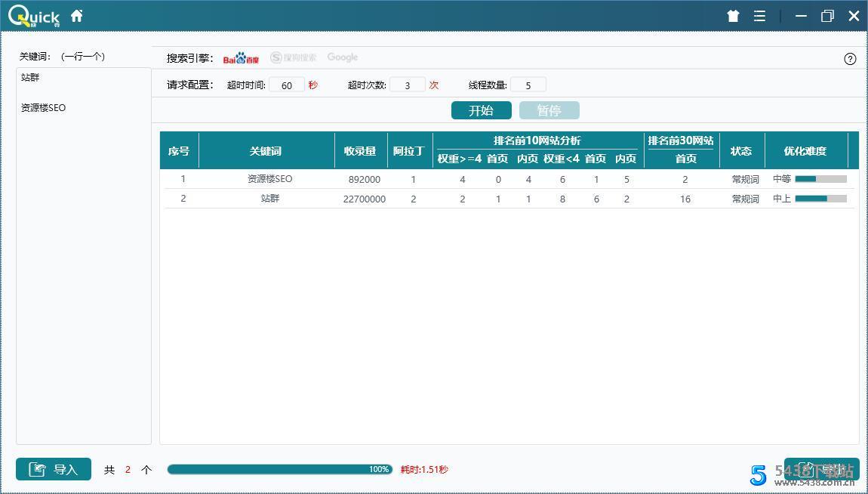Click the import icon on 导入 button
Image resolution: width=868 pixels, height=494 pixels.
pyautogui.click(x=38, y=469)
